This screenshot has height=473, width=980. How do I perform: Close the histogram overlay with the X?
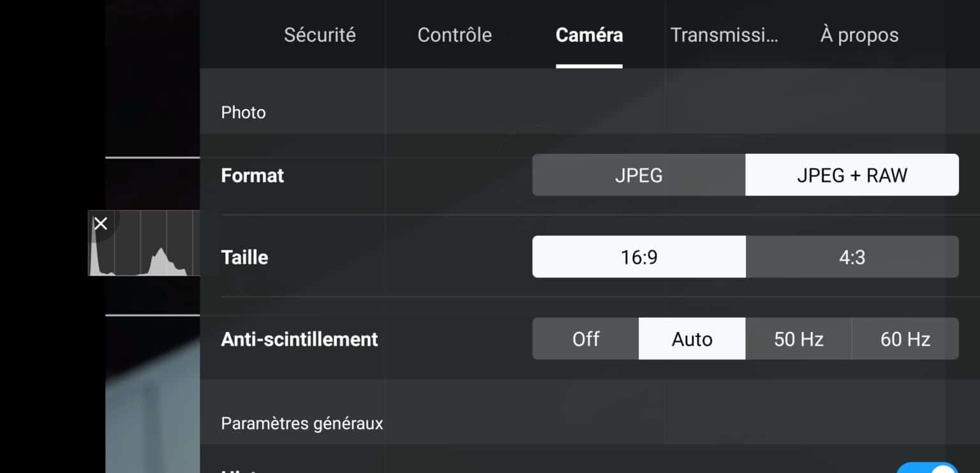pos(101,223)
